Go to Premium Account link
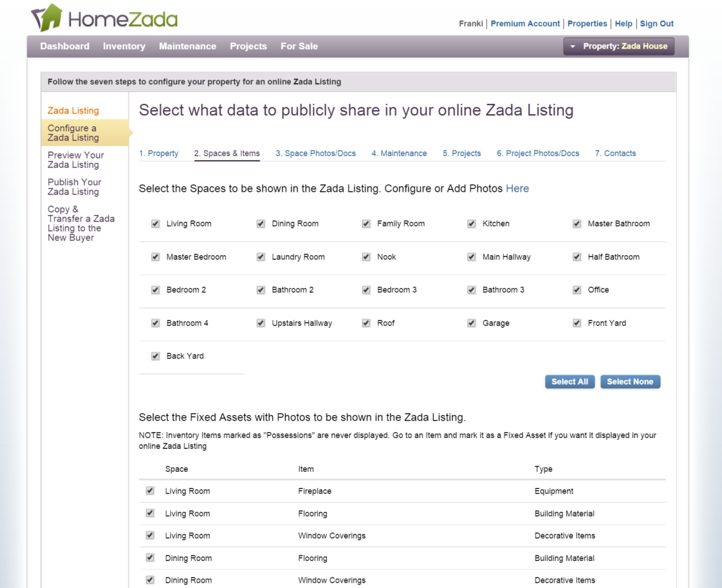 pyautogui.click(x=525, y=24)
